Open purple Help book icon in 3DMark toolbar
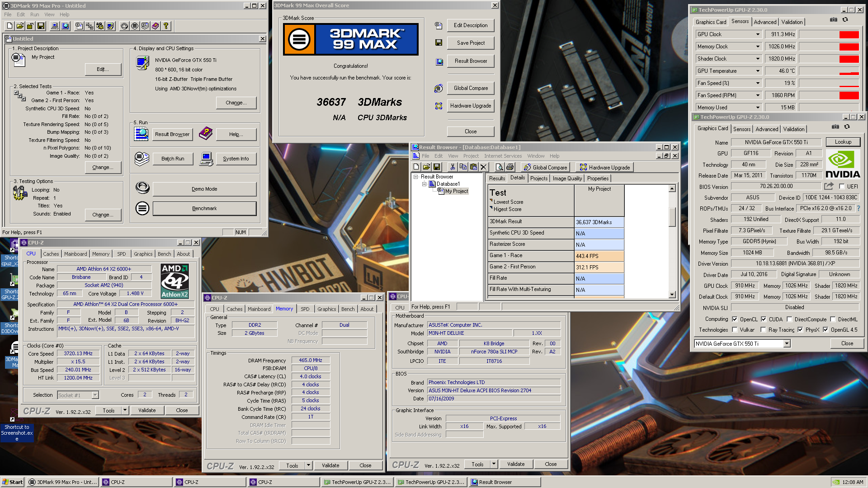 point(156,26)
